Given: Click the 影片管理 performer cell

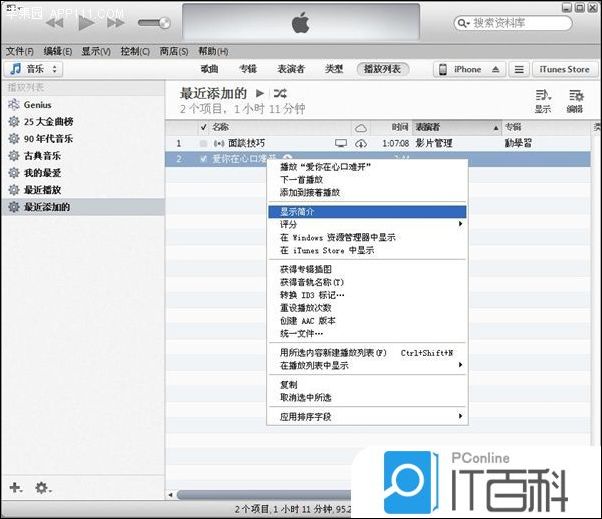Looking at the screenshot, I should click(434, 144).
